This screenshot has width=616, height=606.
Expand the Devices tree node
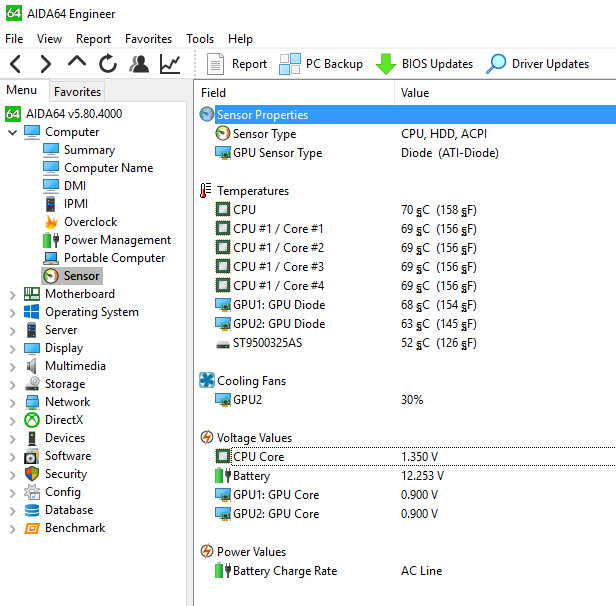tap(13, 439)
